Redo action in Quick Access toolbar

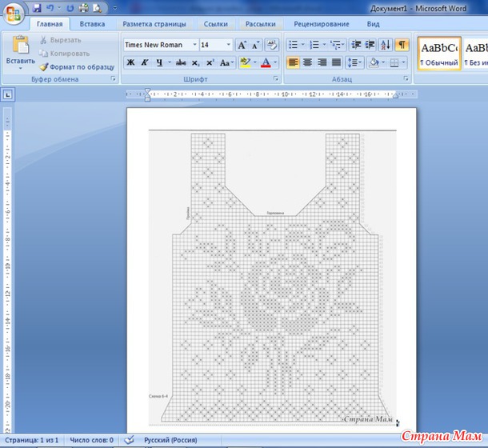click(x=70, y=8)
